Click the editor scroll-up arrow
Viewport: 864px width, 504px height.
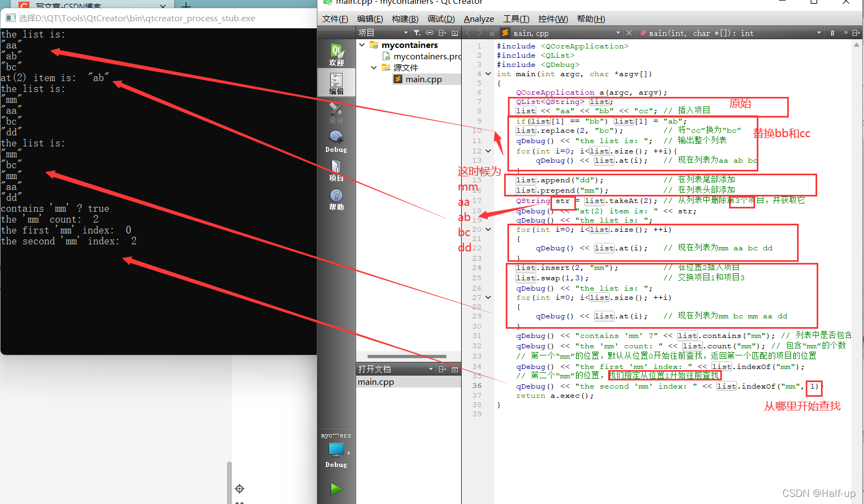click(x=856, y=46)
